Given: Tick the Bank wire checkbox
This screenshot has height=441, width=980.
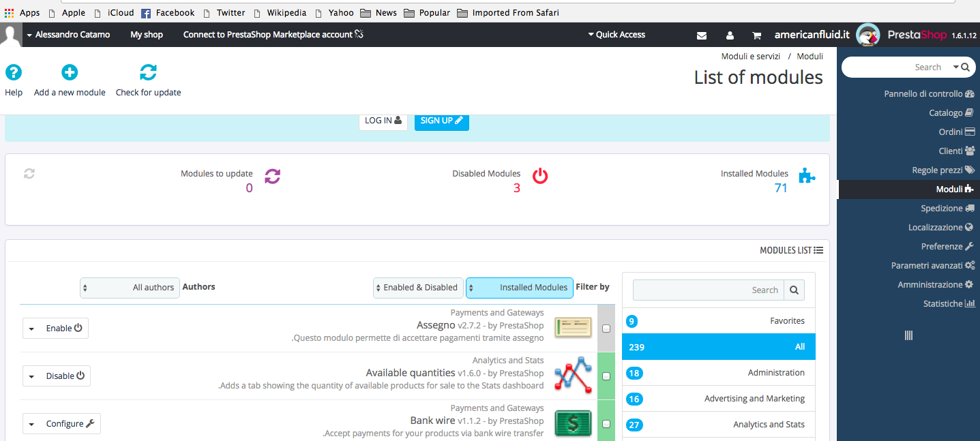Looking at the screenshot, I should click(x=606, y=424).
